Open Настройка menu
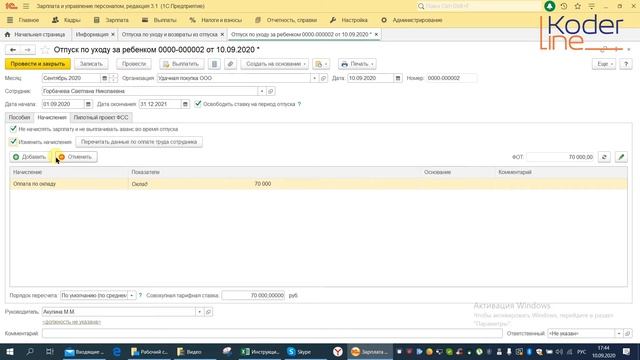Screen dimensions: 640x360 pyautogui.click(x=349, y=20)
